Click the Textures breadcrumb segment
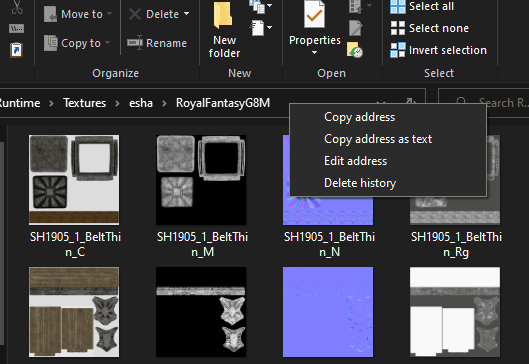Viewport: 529px width, 364px height. click(x=85, y=103)
